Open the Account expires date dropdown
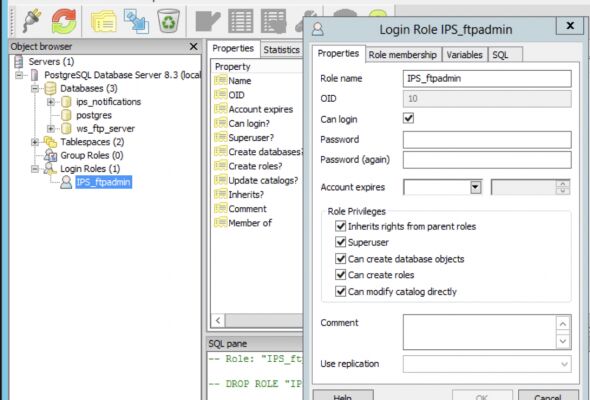The width and height of the screenshot is (590, 400). (475, 187)
